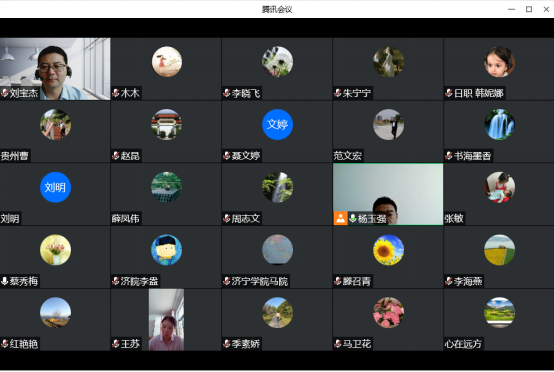554x372 pixels.
Task: Minimize the 腾讯会议 window
Action: click(511, 9)
